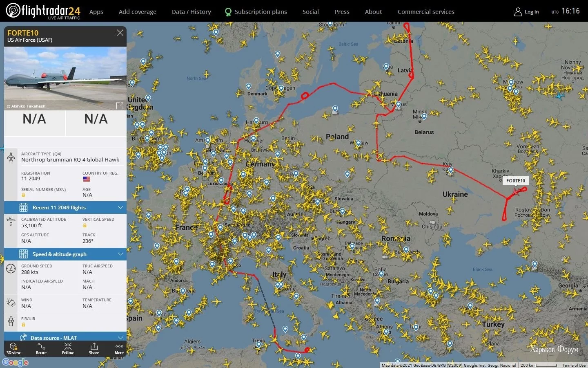Click the Northrop Grumman RQ-4 Global Hawk text
588x368 pixels.
coord(70,160)
